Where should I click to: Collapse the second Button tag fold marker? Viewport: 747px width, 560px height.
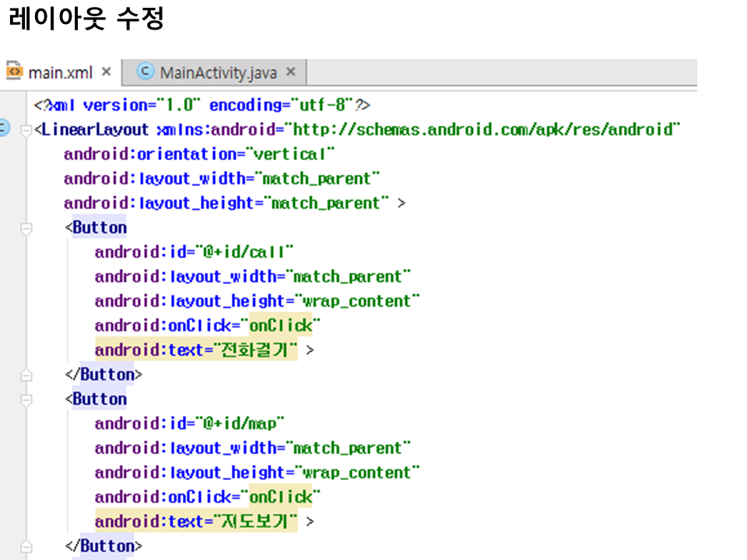(x=26, y=400)
